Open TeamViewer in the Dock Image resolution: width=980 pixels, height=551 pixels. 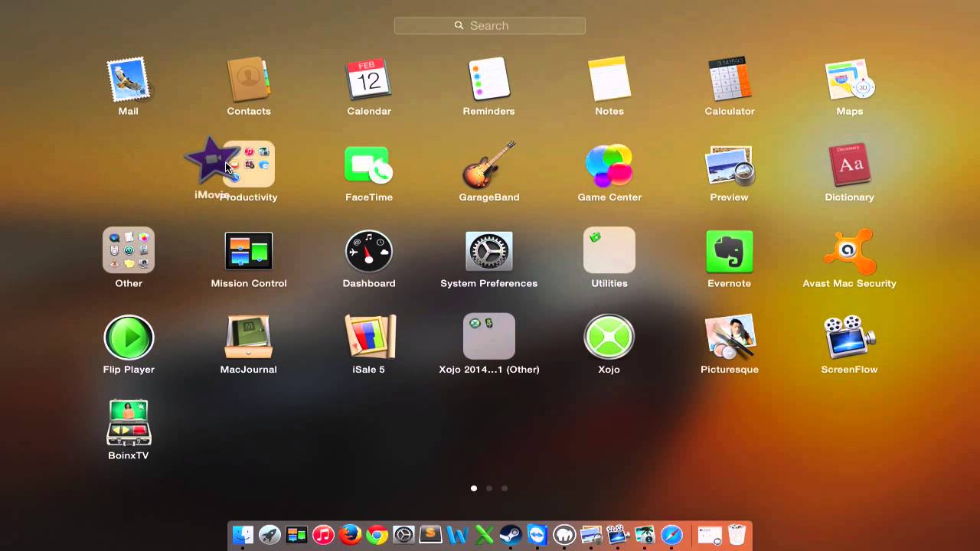pos(537,534)
